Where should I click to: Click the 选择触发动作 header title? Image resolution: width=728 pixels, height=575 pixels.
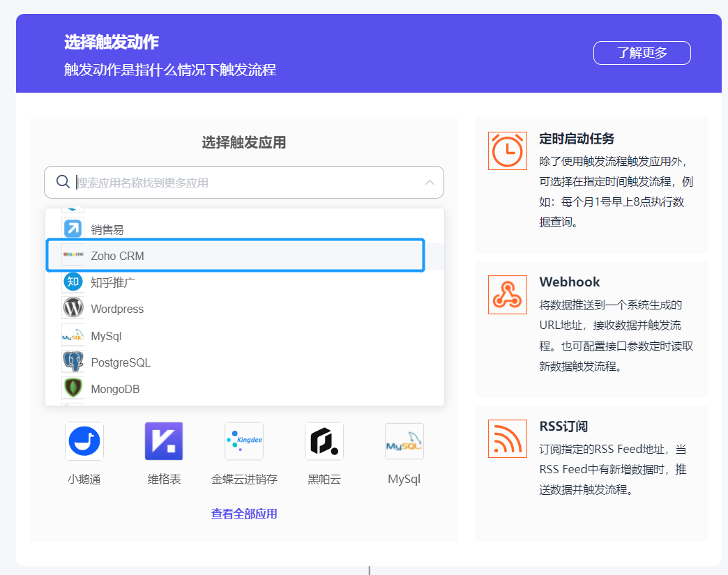tap(112, 42)
